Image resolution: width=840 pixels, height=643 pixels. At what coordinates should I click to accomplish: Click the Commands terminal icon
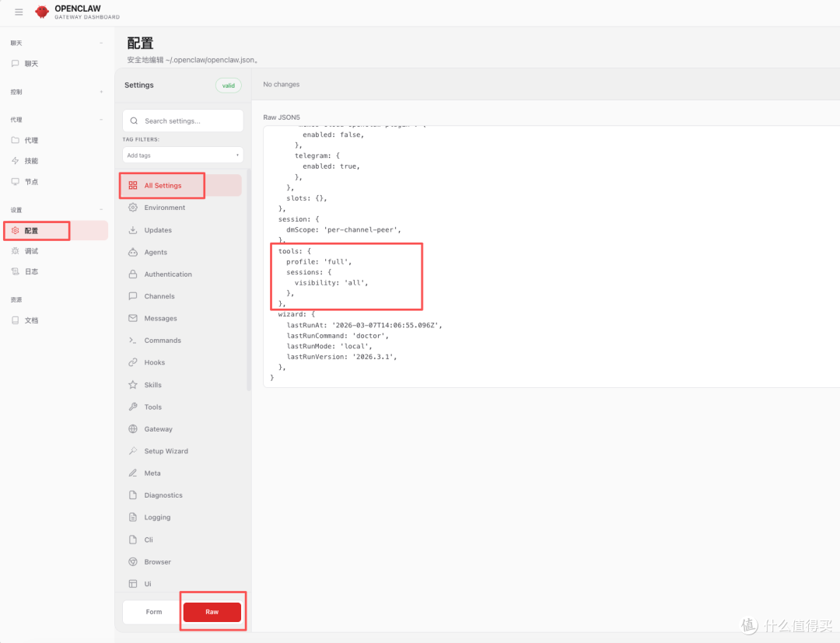[x=133, y=340]
